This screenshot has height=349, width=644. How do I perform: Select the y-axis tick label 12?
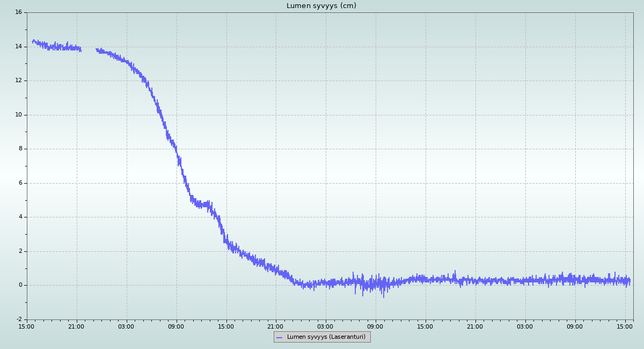(18, 81)
